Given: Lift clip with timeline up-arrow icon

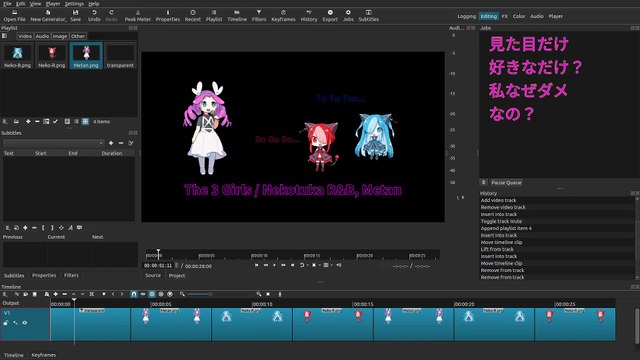Looking at the screenshot, I should click(73, 294).
